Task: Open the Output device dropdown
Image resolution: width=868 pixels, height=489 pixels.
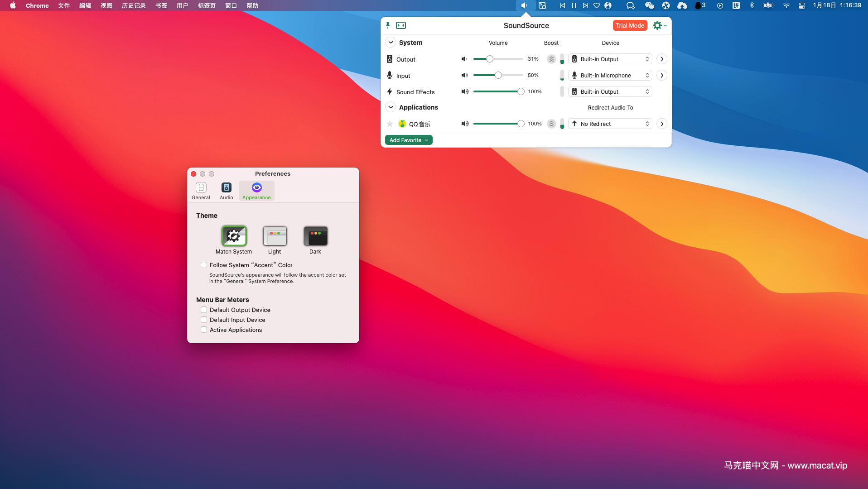Action: [x=610, y=59]
